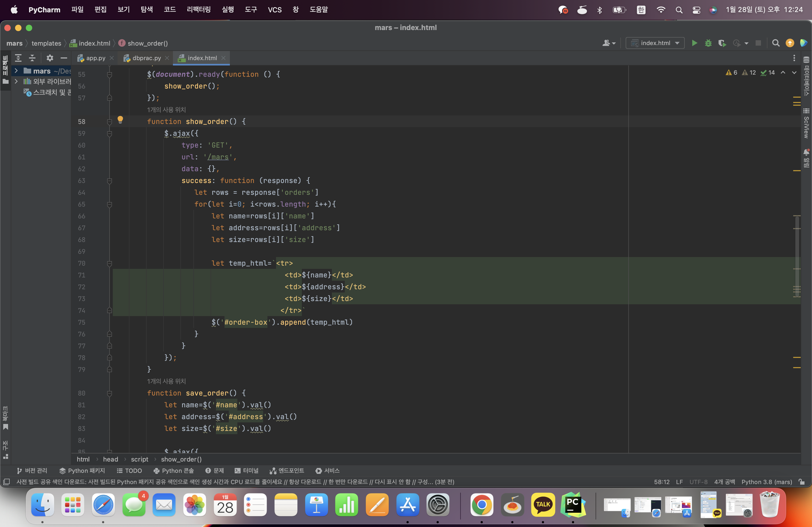Open Google Chrome from the Dock
The height and width of the screenshot is (527, 812).
point(481,504)
